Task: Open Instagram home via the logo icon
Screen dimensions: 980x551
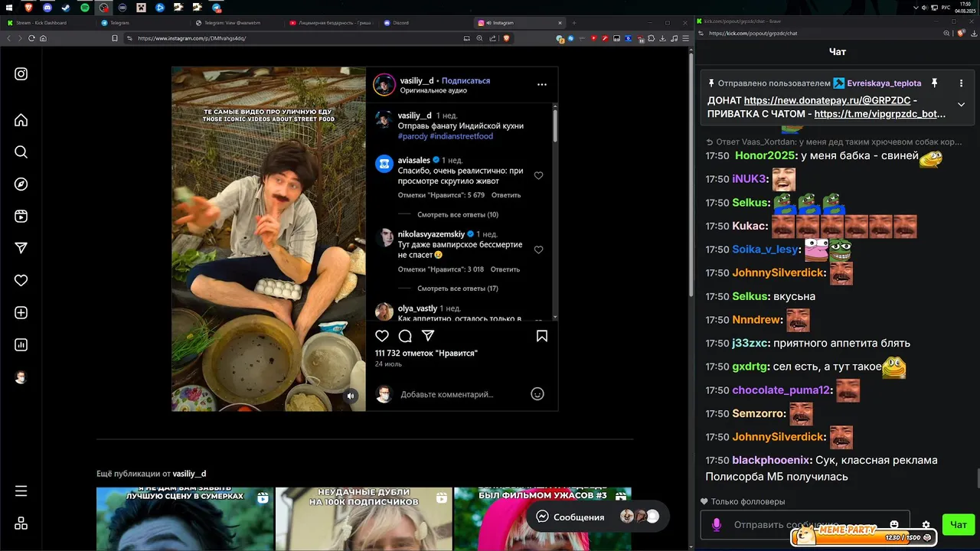Action: coord(21,74)
